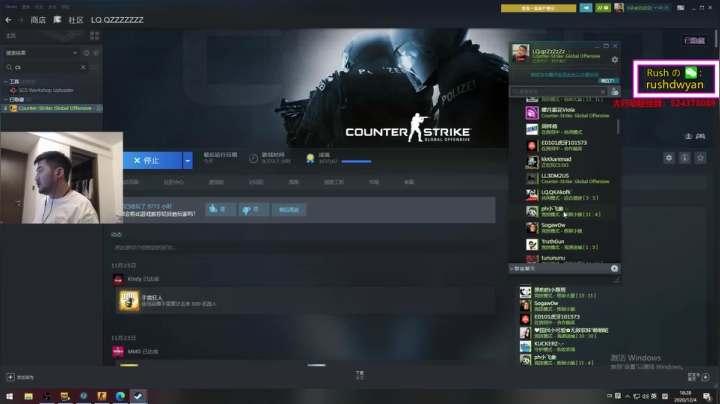Image resolution: width=720 pixels, height=404 pixels.
Task: Click the friends list scrollbar
Action: [x=618, y=127]
